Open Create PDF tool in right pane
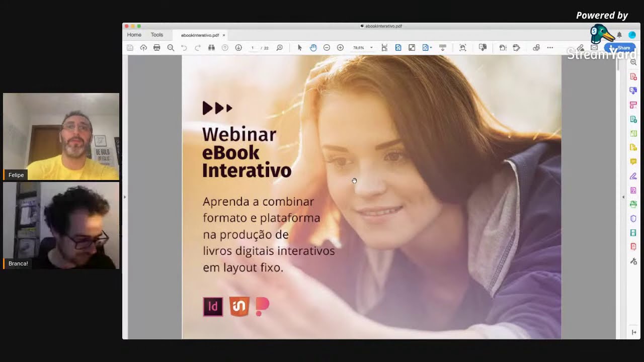 (x=633, y=76)
